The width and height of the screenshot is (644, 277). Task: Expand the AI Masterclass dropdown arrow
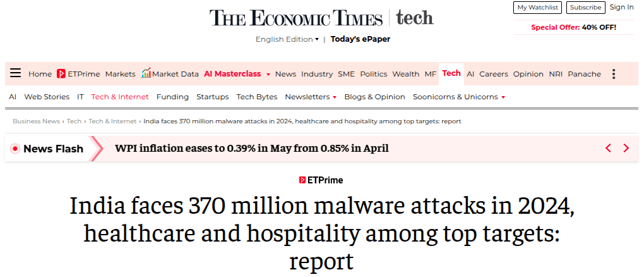(x=268, y=75)
